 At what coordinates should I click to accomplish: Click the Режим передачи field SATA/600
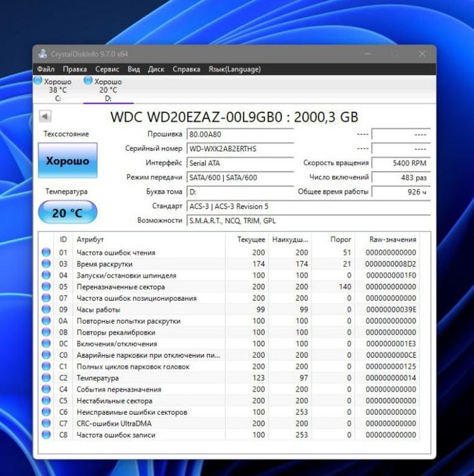[240, 177]
